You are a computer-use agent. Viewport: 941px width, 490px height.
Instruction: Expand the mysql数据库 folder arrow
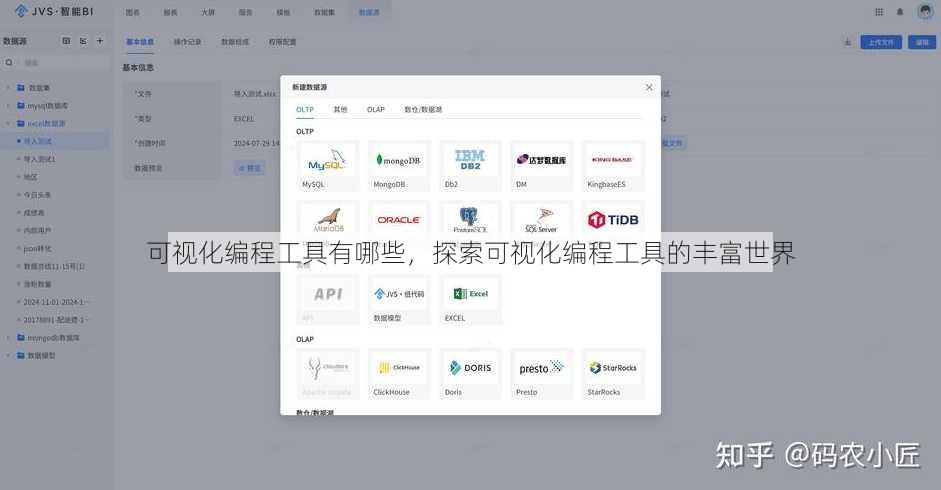coord(8,106)
